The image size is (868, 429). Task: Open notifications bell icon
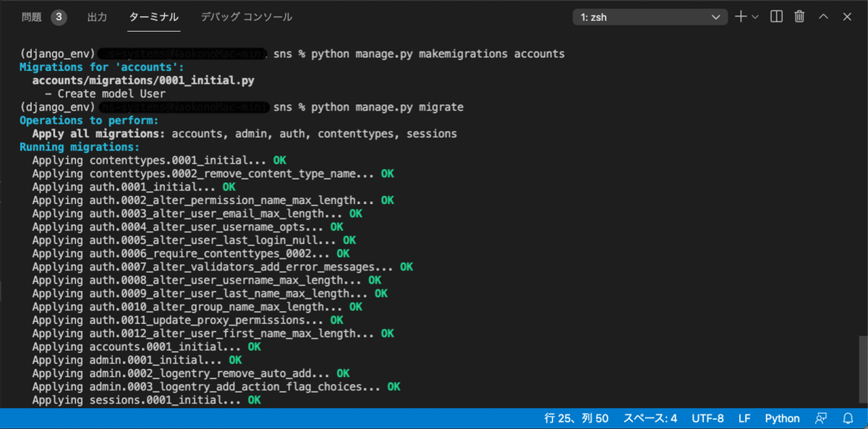click(848, 418)
